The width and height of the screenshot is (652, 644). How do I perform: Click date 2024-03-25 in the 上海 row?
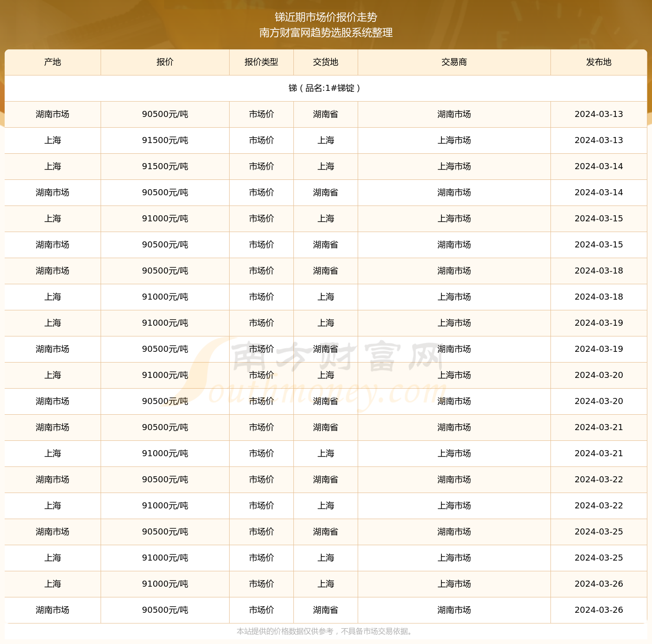tap(598, 558)
